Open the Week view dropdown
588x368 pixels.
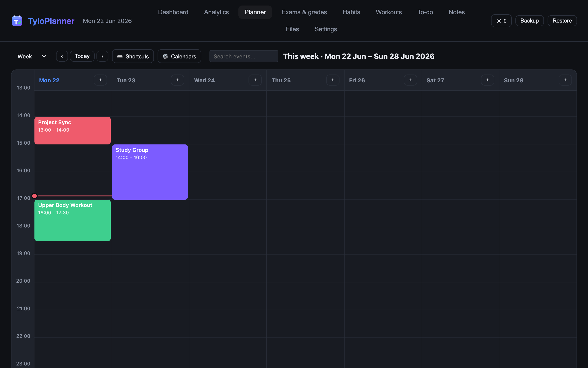click(32, 56)
